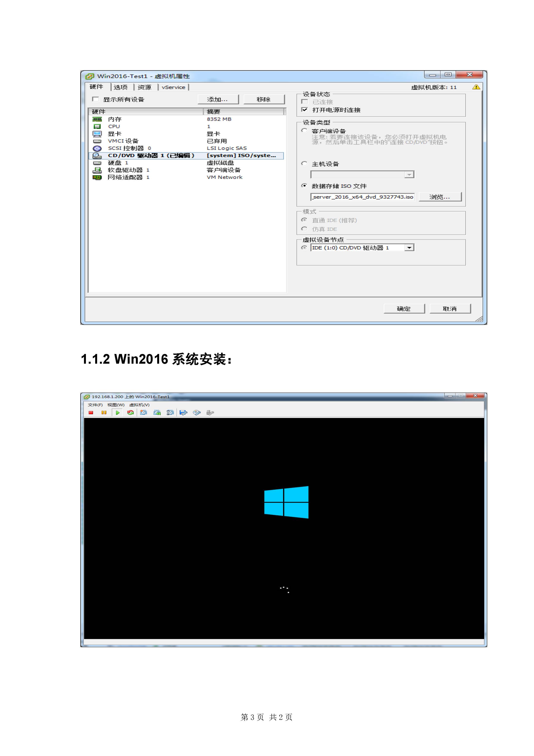The image size is (534, 756).
Task: Click the reset VM icon
Action: tap(131, 413)
